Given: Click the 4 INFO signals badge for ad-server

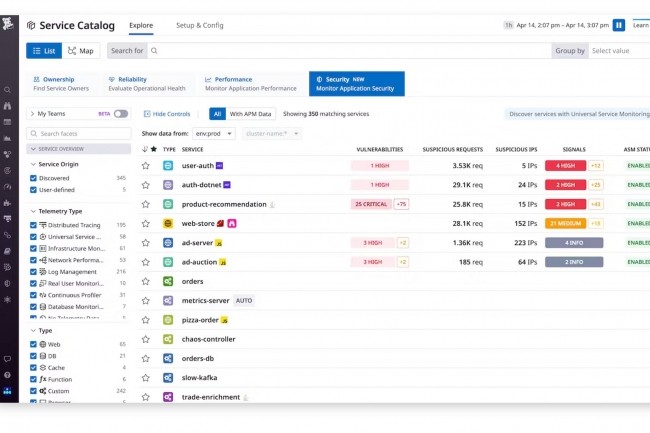Looking at the screenshot, I should (x=574, y=243).
